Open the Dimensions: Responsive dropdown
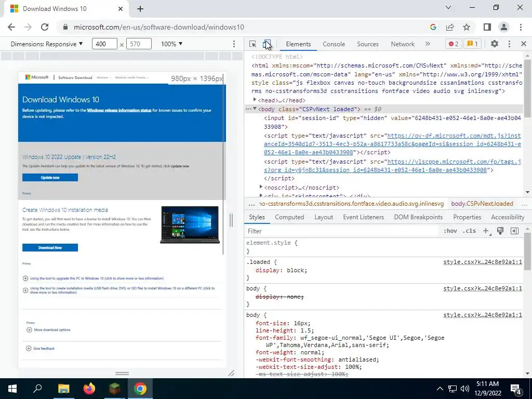This screenshot has height=399, width=532. (46, 44)
